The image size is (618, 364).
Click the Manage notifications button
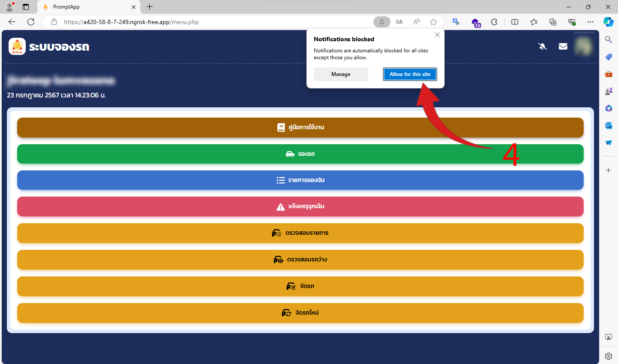click(341, 74)
